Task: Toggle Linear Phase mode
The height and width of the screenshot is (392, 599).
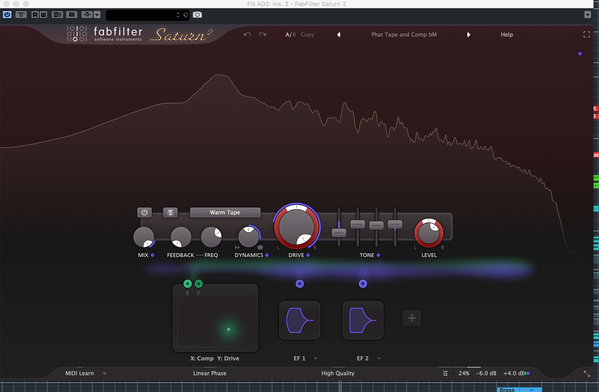Action: 209,373
